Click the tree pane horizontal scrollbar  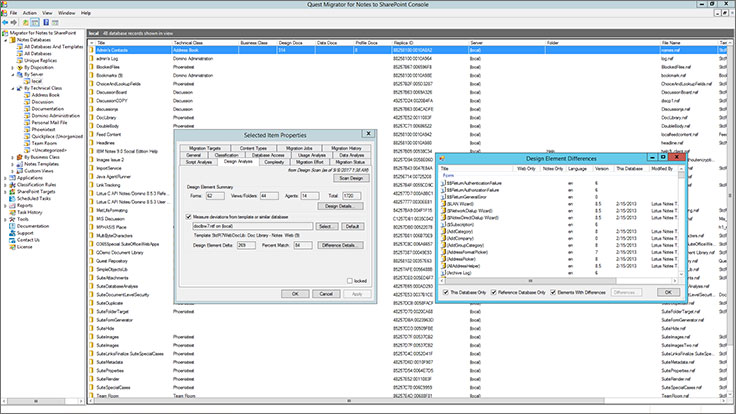tap(42, 401)
